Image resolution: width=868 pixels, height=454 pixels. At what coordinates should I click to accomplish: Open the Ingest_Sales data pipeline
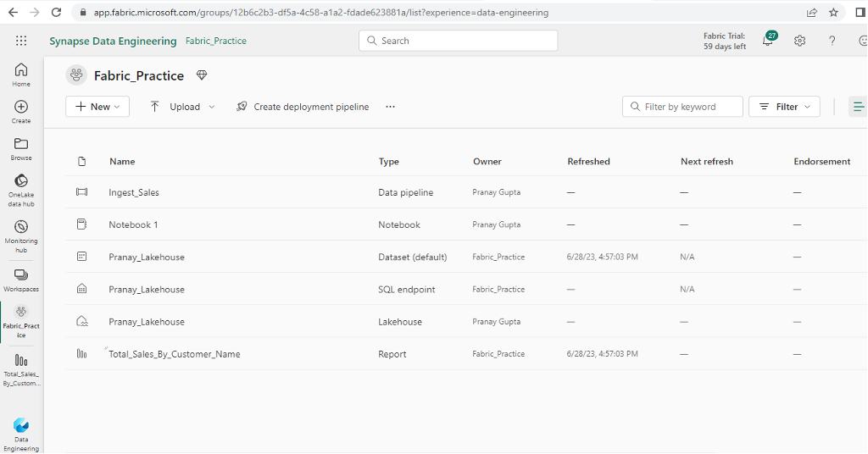134,192
